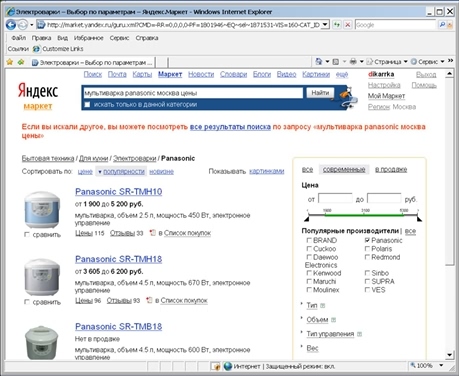
Task: Click the popup blocker icon in status bar
Action: click(x=216, y=367)
